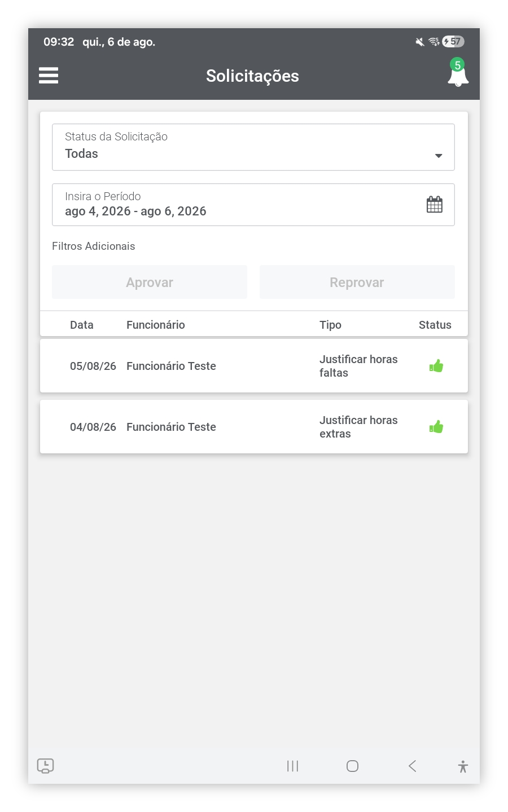The height and width of the screenshot is (812, 508).
Task: Expand Filtros Adicionais section
Action: pos(94,246)
